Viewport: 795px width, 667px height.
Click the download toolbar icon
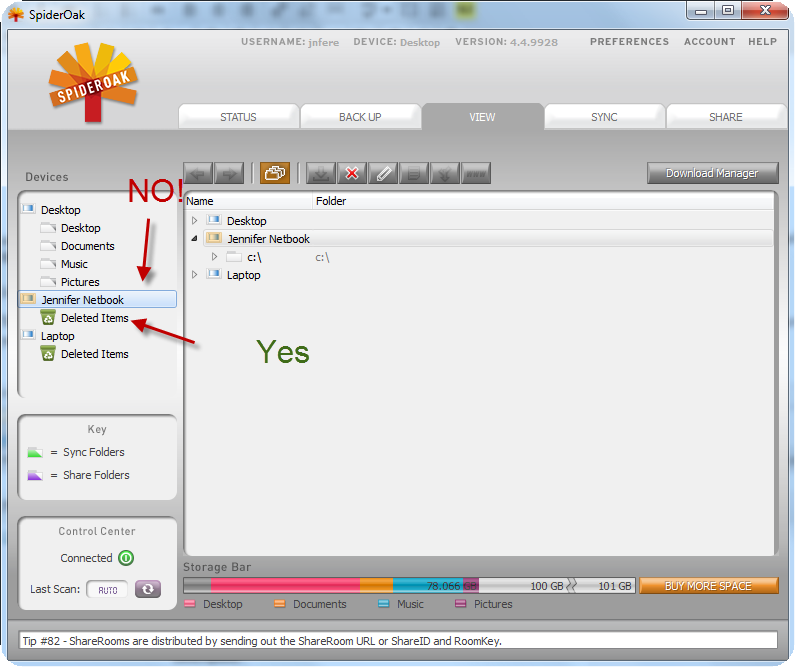coord(321,174)
